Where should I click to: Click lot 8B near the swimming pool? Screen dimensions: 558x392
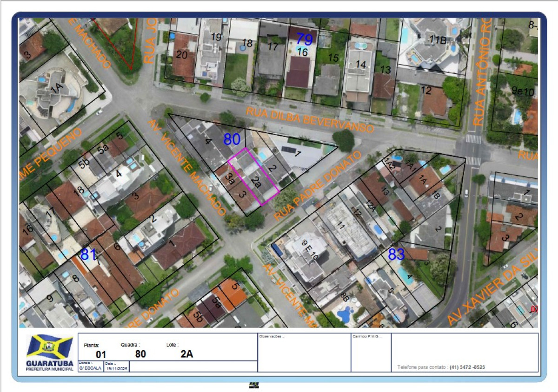coord(345,296)
